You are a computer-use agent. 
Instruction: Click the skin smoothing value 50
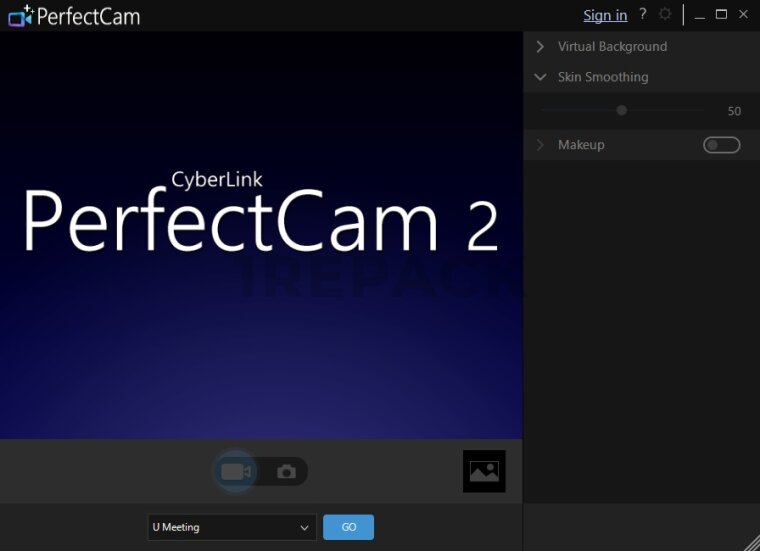pyautogui.click(x=734, y=111)
